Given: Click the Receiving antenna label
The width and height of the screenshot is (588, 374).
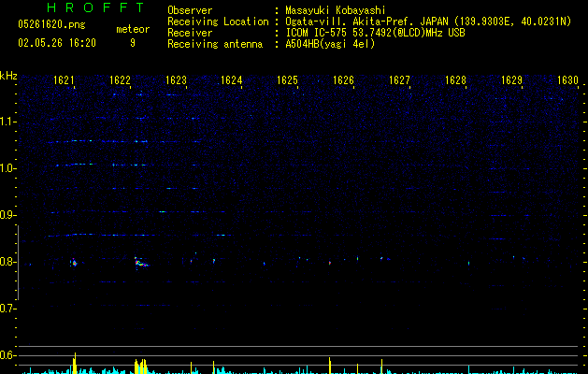Looking at the screenshot, I should (215, 44).
